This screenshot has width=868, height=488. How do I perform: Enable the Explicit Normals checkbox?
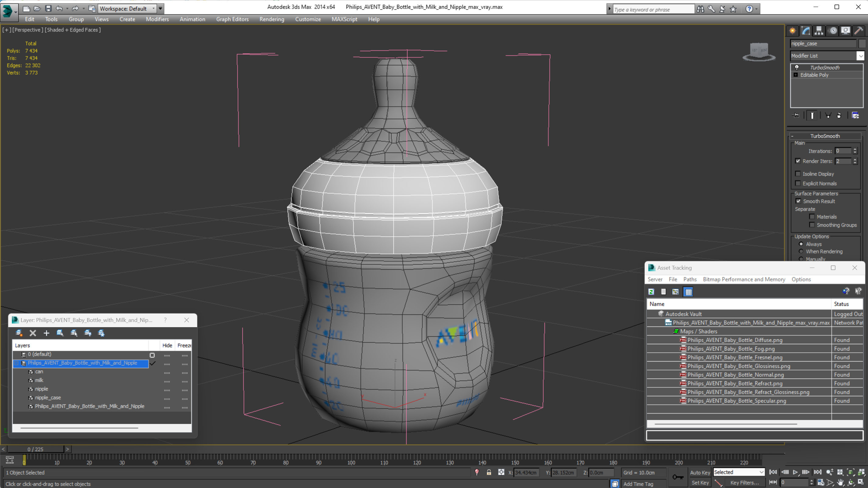(x=798, y=183)
